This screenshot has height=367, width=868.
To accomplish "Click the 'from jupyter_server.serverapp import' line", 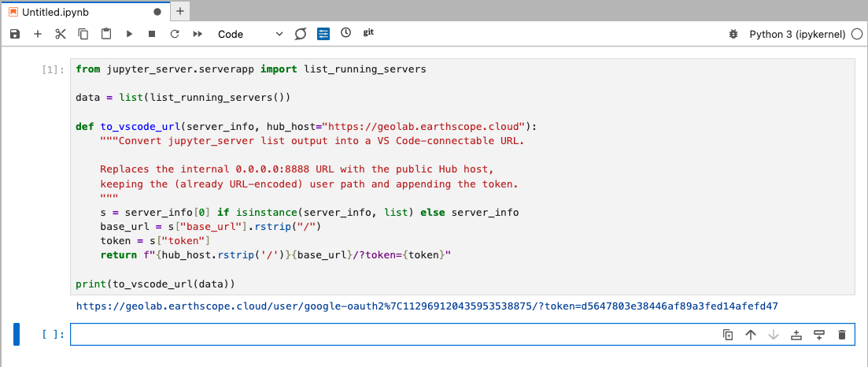I will coord(251,69).
